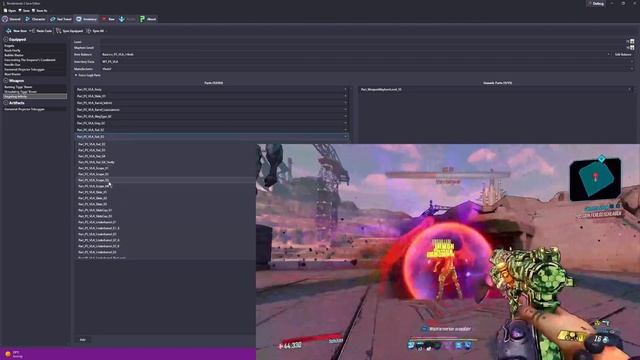
Task: Click the red Raw tab icon
Action: (x=104, y=19)
